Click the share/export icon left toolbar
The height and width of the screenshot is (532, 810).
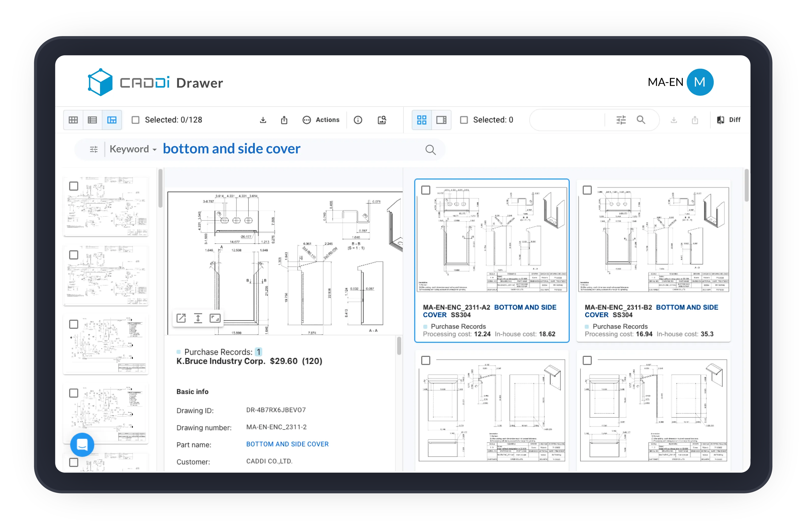click(284, 120)
